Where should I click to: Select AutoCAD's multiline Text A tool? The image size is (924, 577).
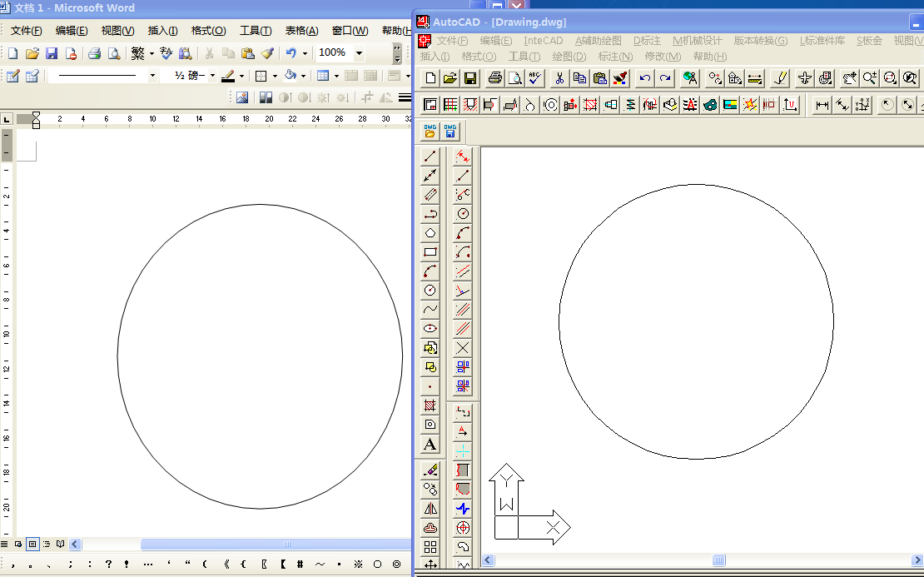[430, 444]
